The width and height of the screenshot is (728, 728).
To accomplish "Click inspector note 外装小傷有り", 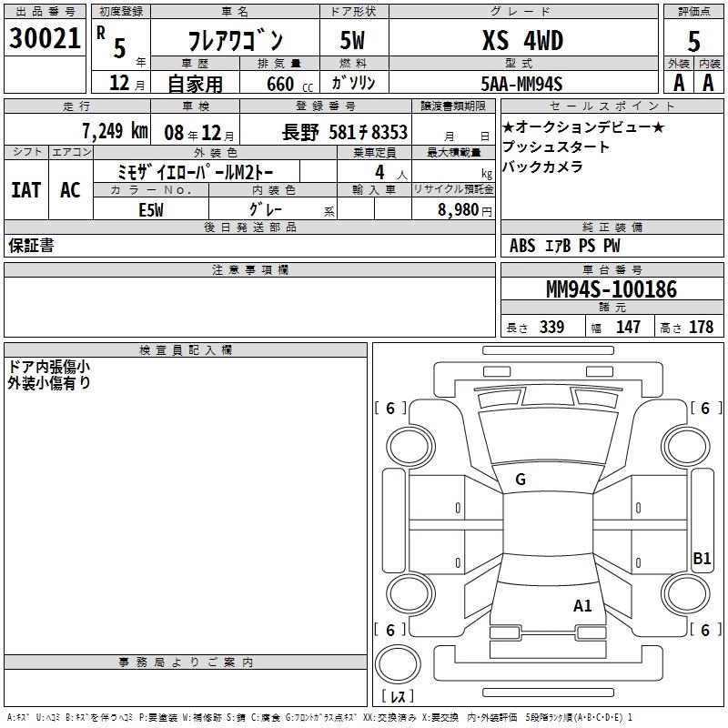I will 49,383.
